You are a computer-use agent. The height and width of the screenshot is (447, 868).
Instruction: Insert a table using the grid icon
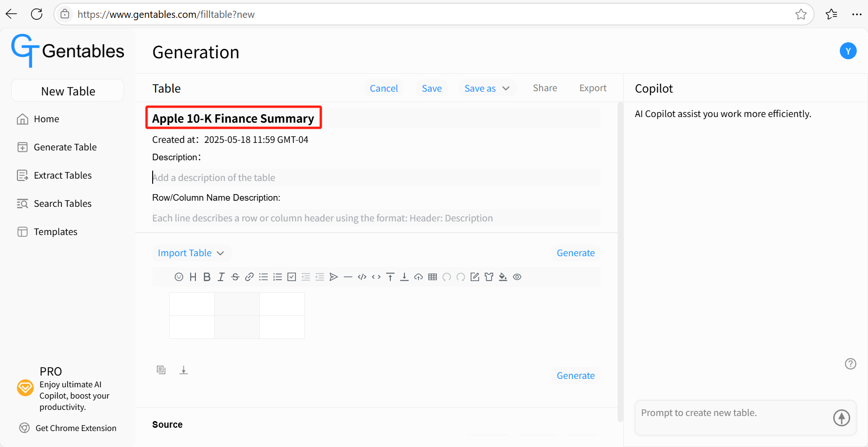pyautogui.click(x=433, y=277)
